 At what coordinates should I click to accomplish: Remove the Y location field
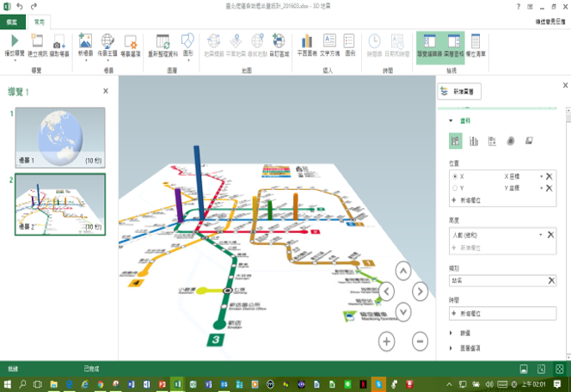(550, 188)
